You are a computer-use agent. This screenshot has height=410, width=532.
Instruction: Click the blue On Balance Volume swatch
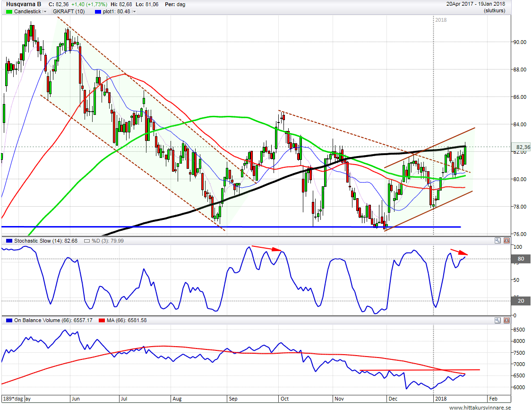click(9, 320)
